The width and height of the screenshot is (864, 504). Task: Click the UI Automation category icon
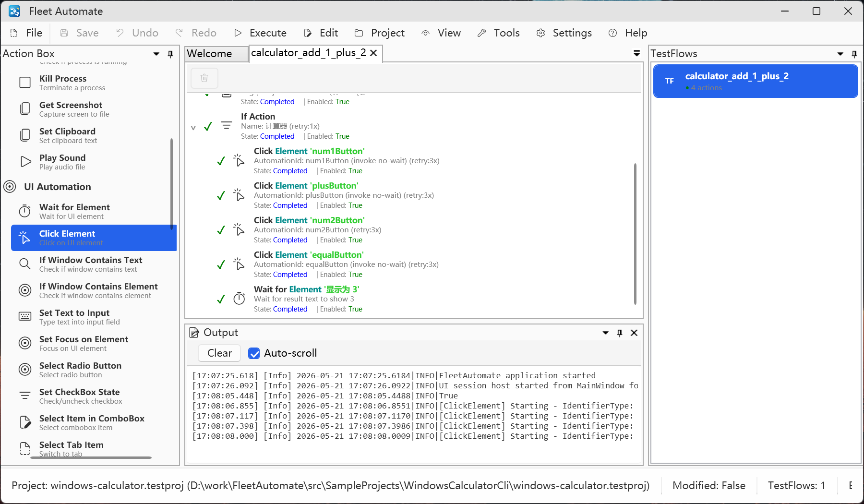10,186
